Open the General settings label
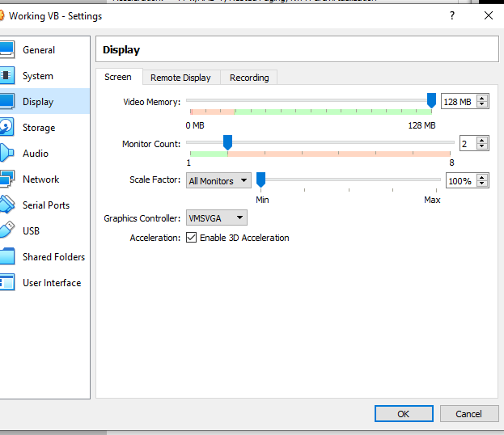 coord(39,50)
